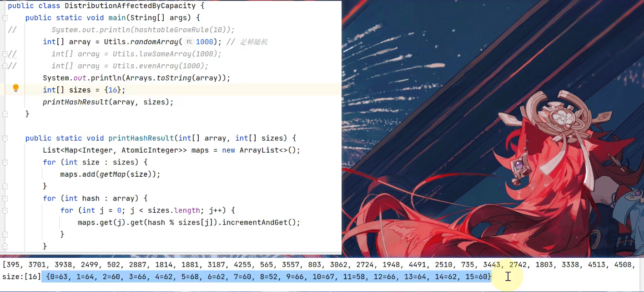Click the number 16 in sizes array
Screen dimensions: 644x292
112,90
